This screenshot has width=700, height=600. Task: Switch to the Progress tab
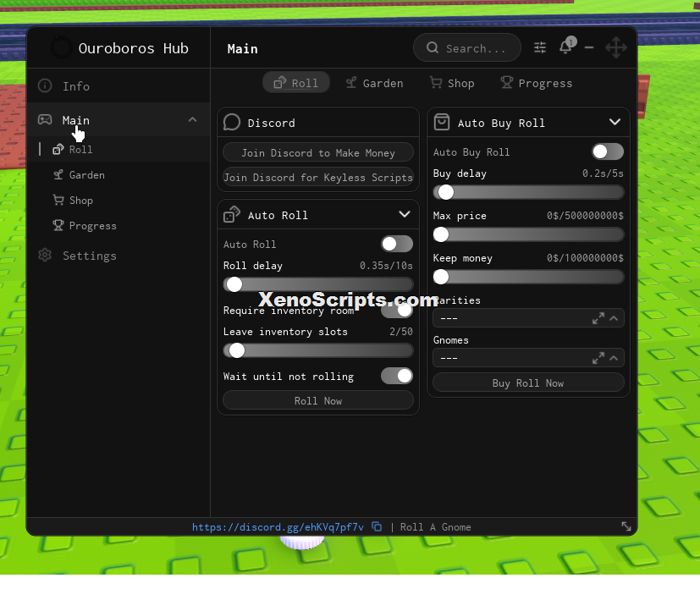(536, 83)
